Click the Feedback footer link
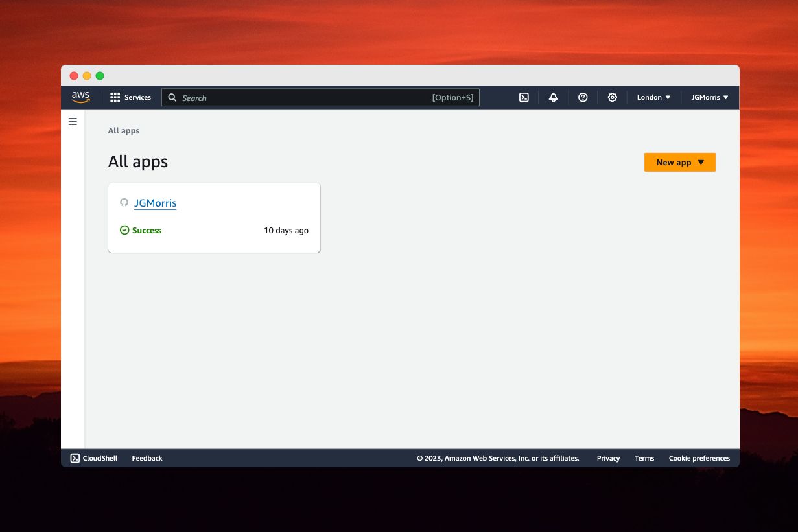The width and height of the screenshot is (798, 532). click(147, 458)
